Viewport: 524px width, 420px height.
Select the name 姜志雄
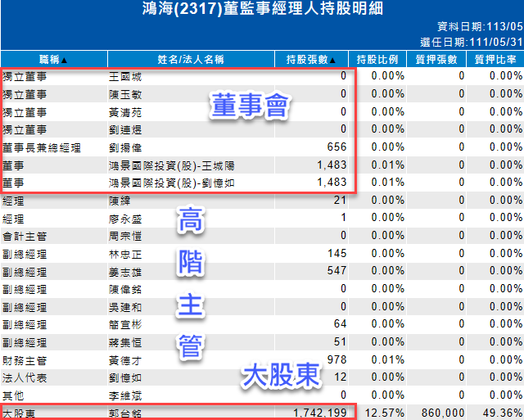coord(125,273)
